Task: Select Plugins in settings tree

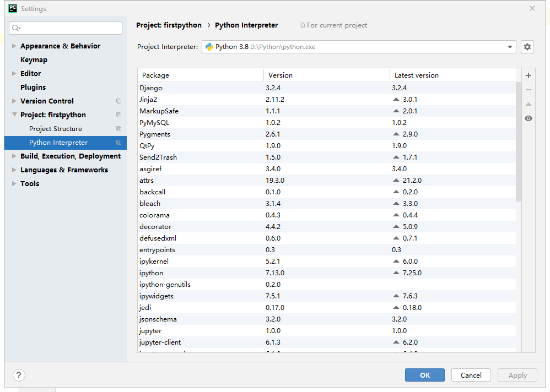Action: 33,87
